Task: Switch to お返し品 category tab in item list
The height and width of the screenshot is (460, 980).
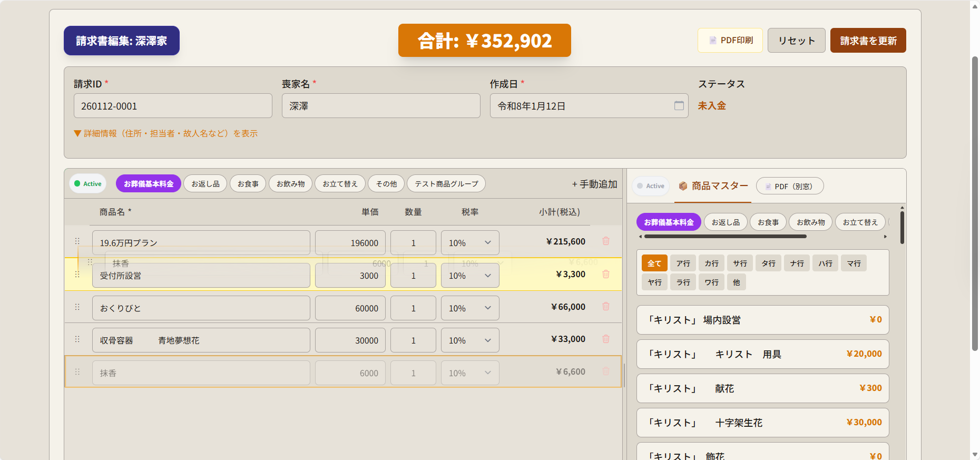Action: [x=205, y=184]
